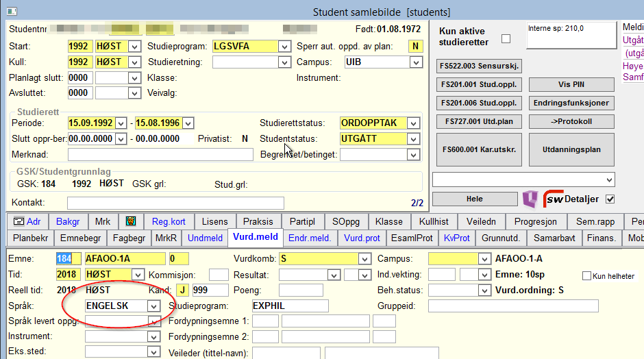Tick the Kun helheter checkbox
This screenshot has width=644, height=359.
586,276
